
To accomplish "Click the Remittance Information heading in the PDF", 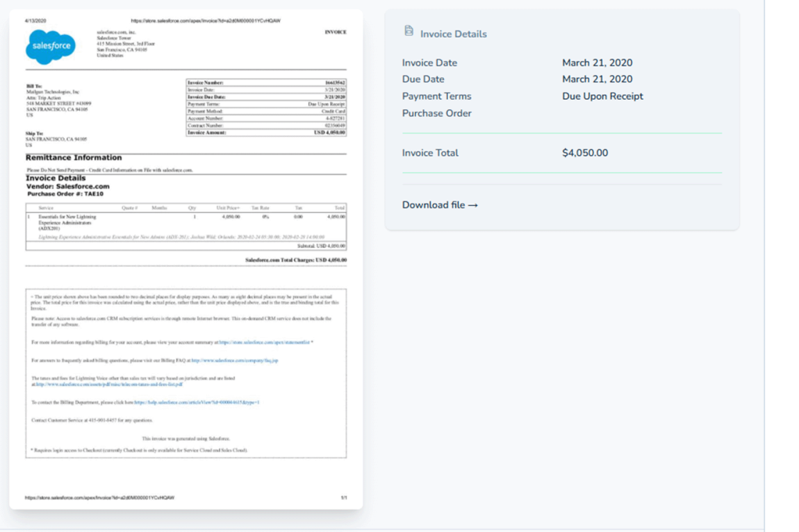I will point(74,158).
